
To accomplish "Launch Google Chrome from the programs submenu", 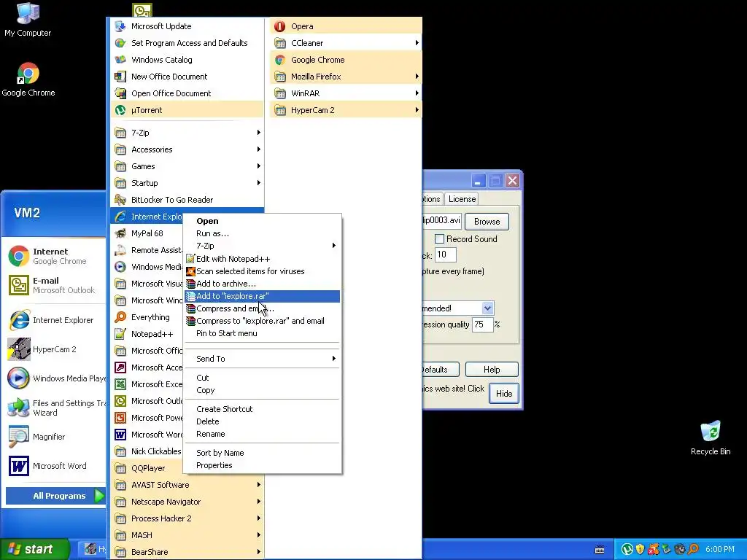I will click(x=346, y=60).
